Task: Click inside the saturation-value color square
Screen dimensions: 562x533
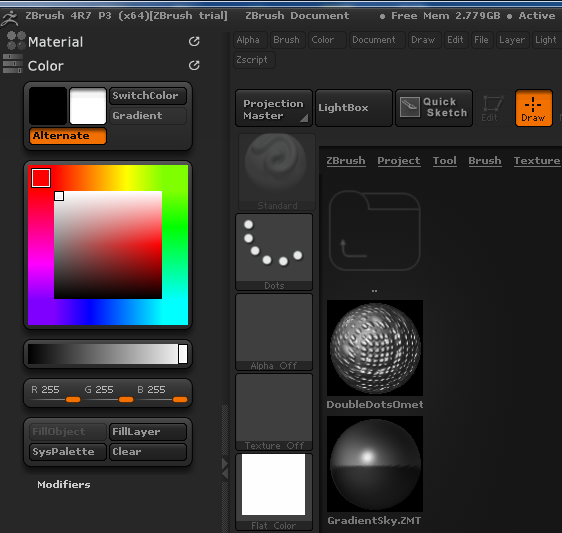Action: coord(108,245)
